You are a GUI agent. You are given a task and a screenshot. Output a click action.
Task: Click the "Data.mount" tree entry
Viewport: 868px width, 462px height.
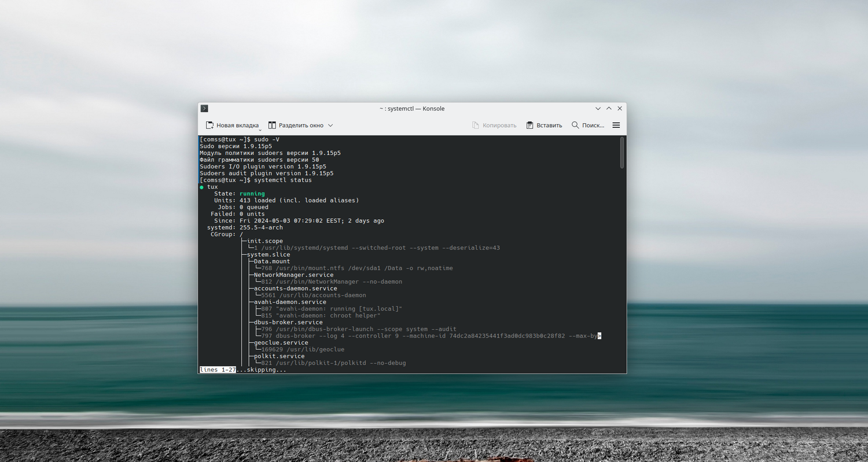[272, 261]
